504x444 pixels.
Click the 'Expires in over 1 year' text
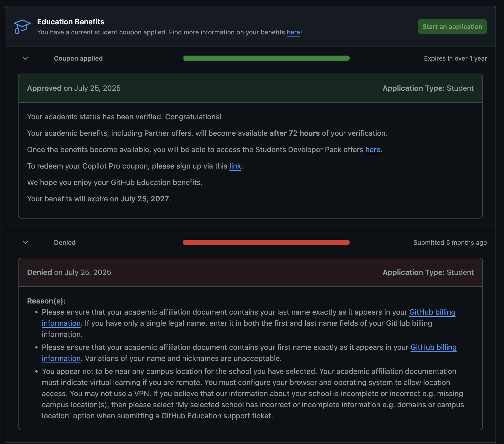pyautogui.click(x=455, y=58)
